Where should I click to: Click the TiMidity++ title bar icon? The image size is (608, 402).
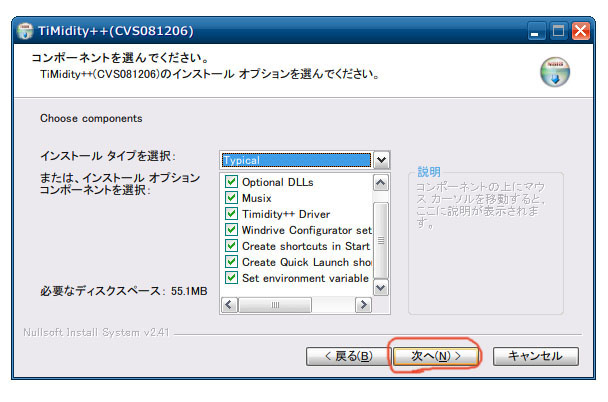pyautogui.click(x=25, y=31)
